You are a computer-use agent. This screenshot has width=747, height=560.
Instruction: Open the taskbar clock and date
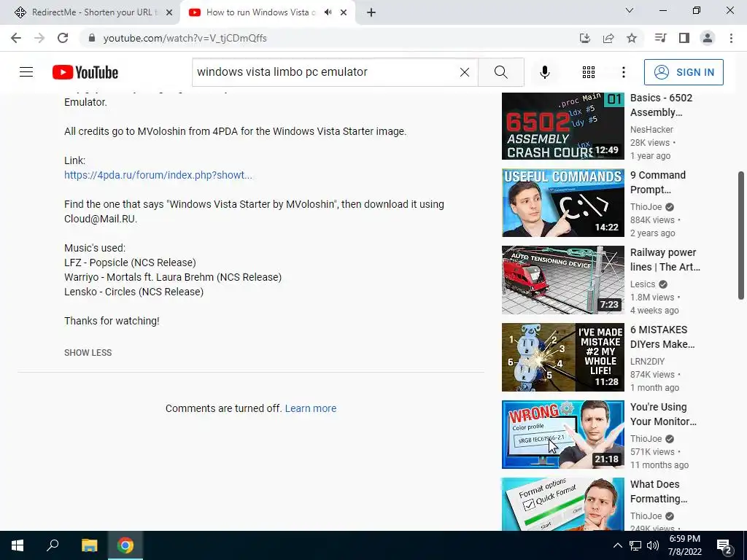684,545
